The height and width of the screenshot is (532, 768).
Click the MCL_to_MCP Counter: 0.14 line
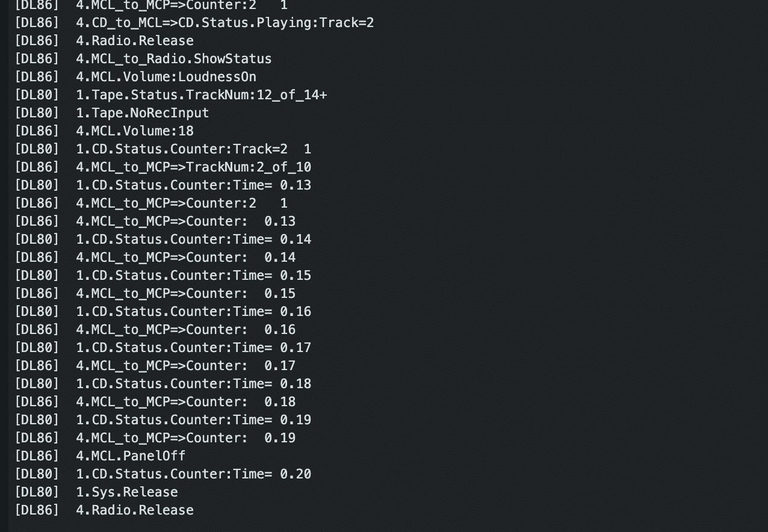155,258
